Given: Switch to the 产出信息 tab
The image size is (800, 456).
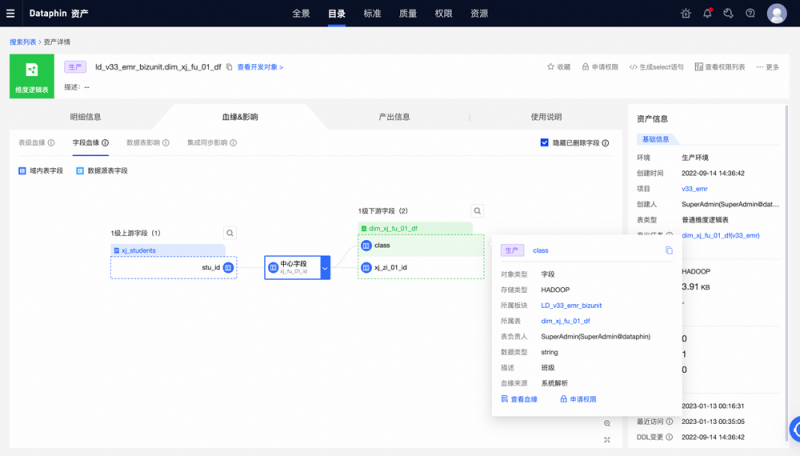Looking at the screenshot, I should (394, 117).
